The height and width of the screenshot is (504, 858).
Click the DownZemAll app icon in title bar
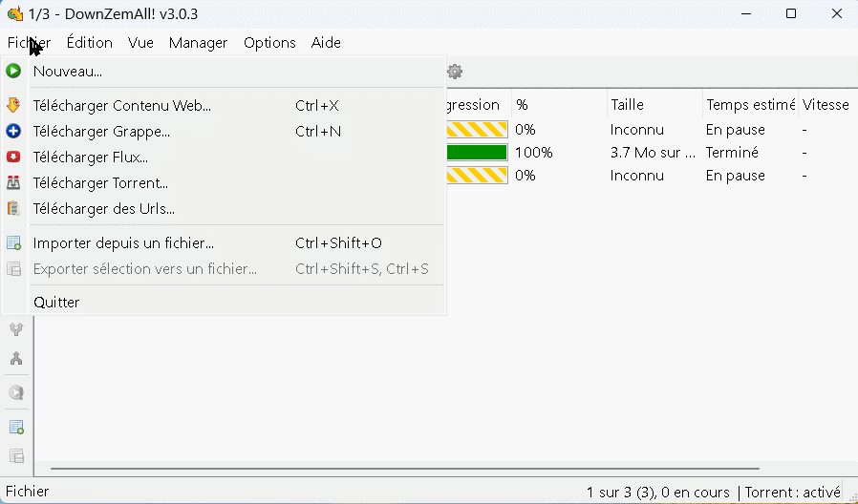pyautogui.click(x=14, y=13)
